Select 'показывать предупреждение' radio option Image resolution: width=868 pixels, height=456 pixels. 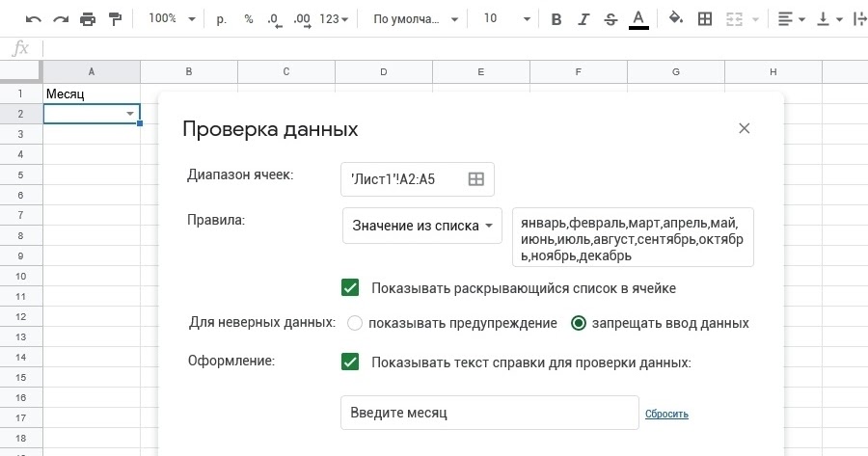(354, 323)
